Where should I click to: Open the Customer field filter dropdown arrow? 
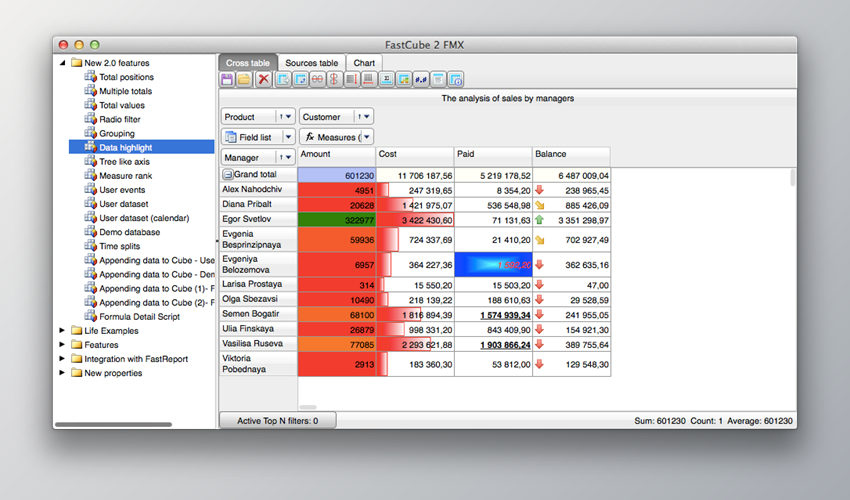[x=367, y=117]
